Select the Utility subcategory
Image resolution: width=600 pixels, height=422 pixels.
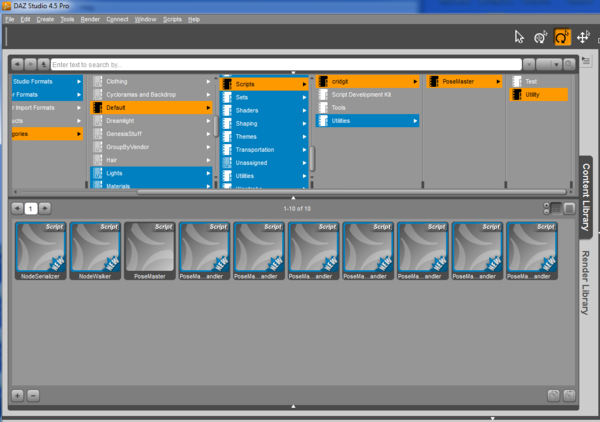(539, 95)
